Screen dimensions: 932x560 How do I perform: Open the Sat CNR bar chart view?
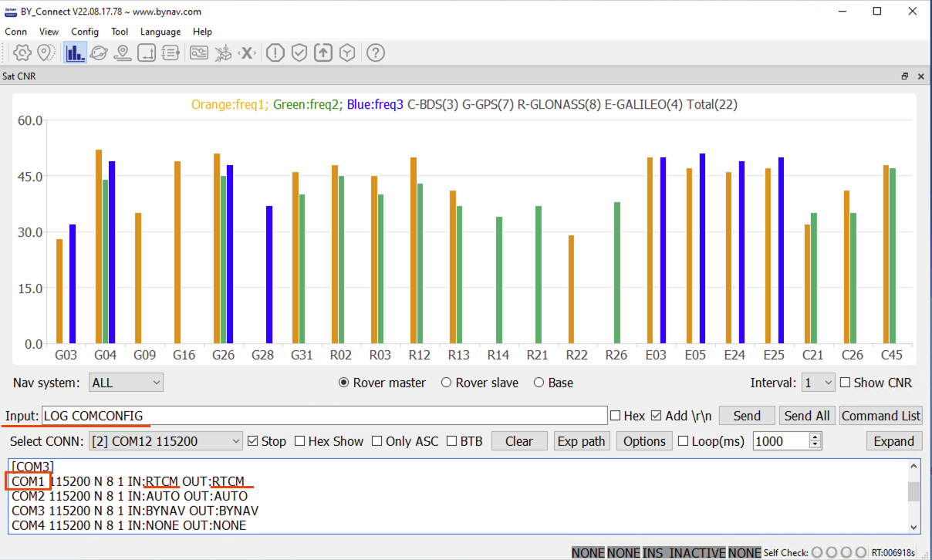[x=75, y=52]
